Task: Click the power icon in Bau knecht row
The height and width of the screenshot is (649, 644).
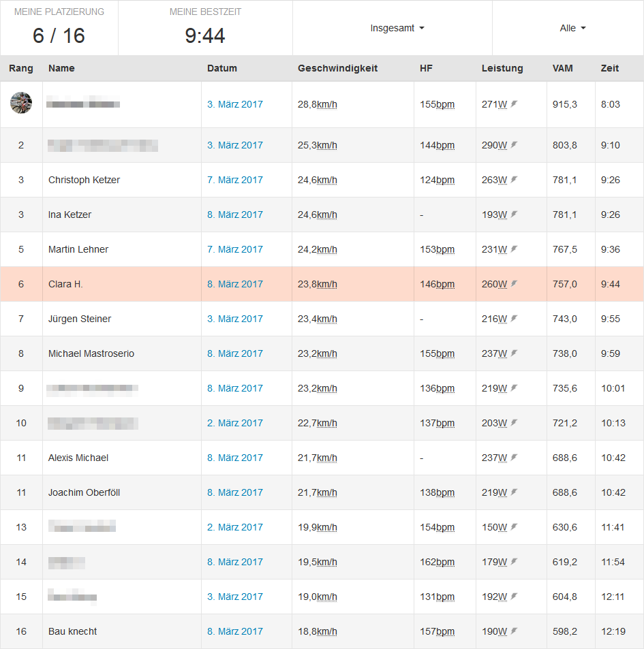Action: (x=515, y=631)
